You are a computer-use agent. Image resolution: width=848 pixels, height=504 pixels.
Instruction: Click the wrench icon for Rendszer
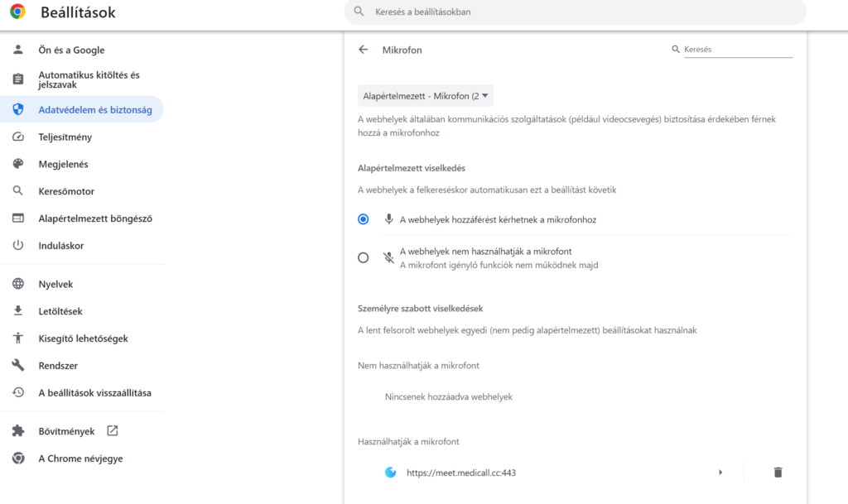[x=18, y=365]
